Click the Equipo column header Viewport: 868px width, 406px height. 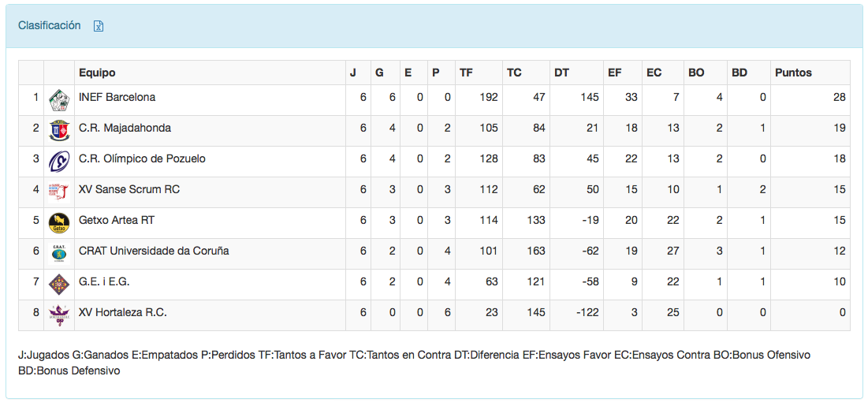click(x=97, y=73)
